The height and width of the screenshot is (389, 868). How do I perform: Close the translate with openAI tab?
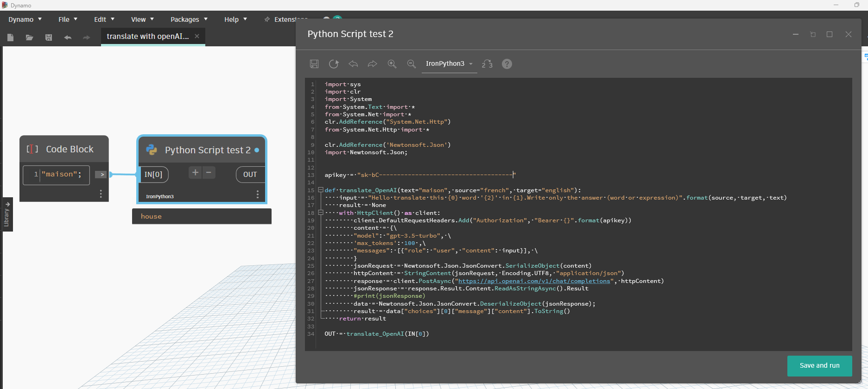click(197, 36)
